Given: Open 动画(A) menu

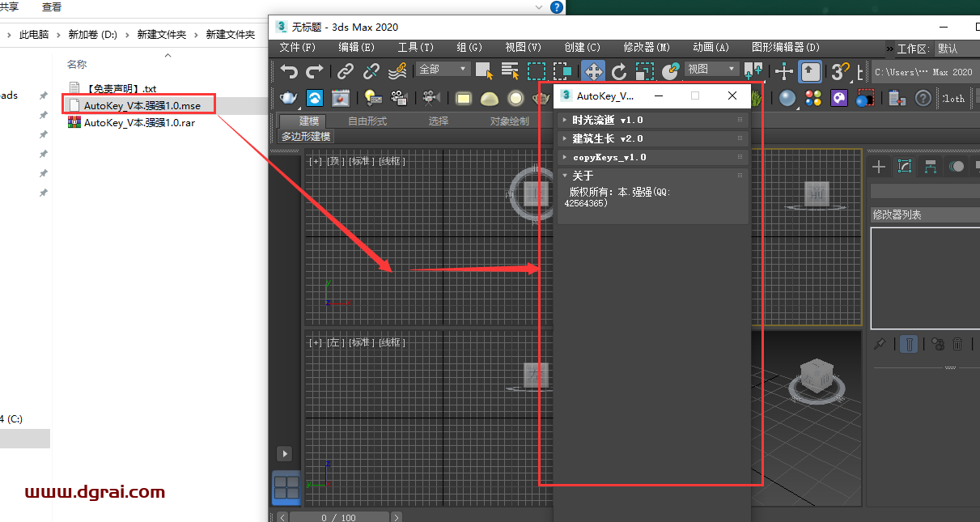Looking at the screenshot, I should coord(711,48).
